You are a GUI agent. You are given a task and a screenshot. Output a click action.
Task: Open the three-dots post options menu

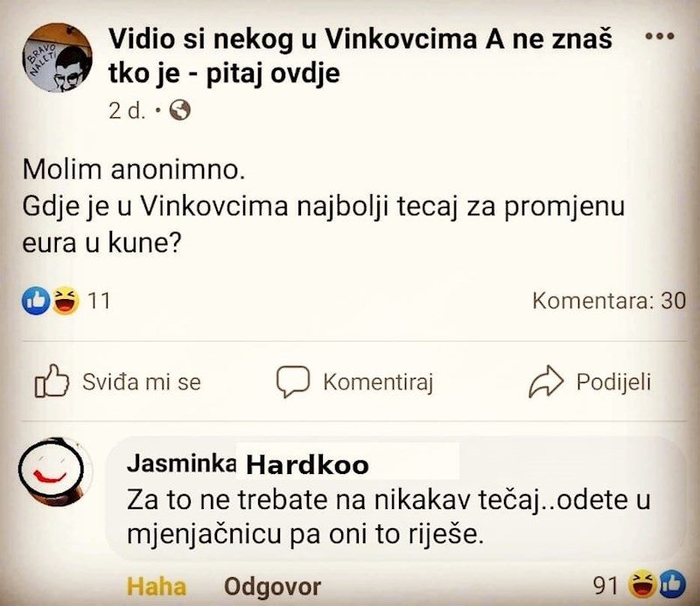point(660,36)
